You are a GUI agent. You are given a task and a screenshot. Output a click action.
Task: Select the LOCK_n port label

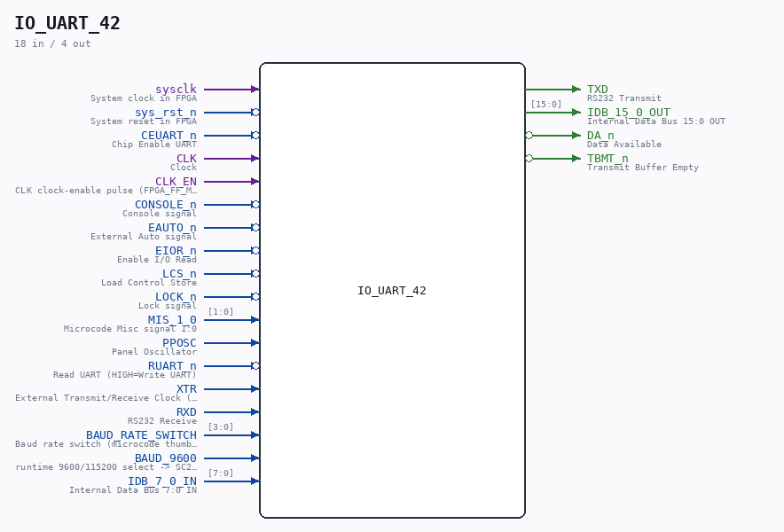176,296
